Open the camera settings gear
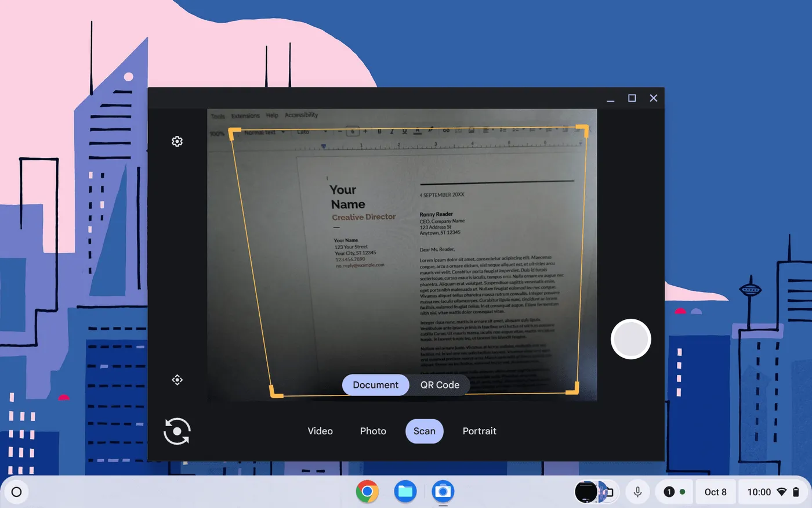The image size is (812, 508). (x=177, y=141)
